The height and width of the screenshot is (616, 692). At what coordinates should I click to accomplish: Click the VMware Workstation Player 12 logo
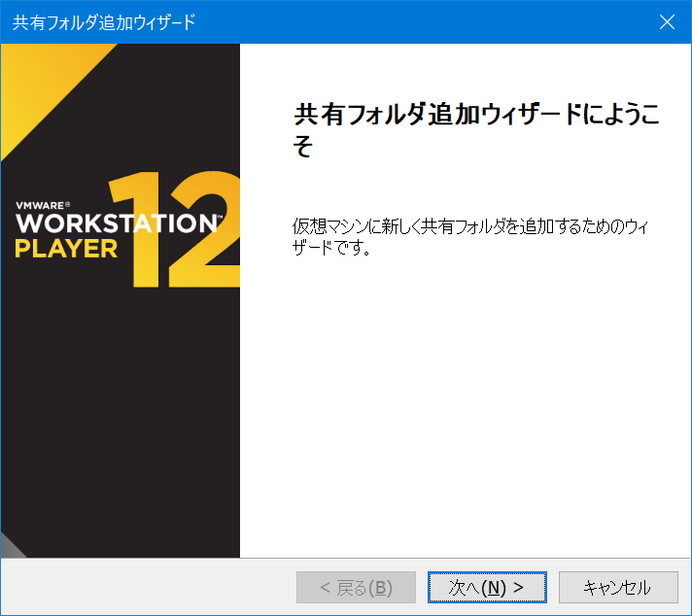coord(127,230)
